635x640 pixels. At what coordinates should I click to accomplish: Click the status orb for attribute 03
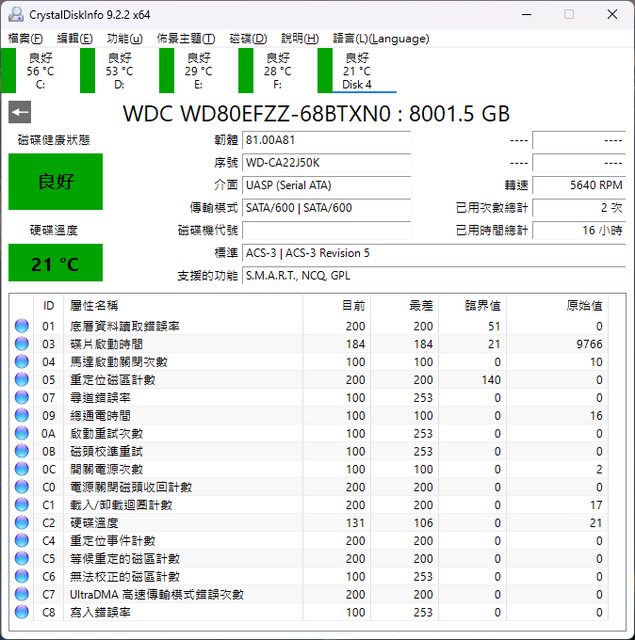click(22, 344)
